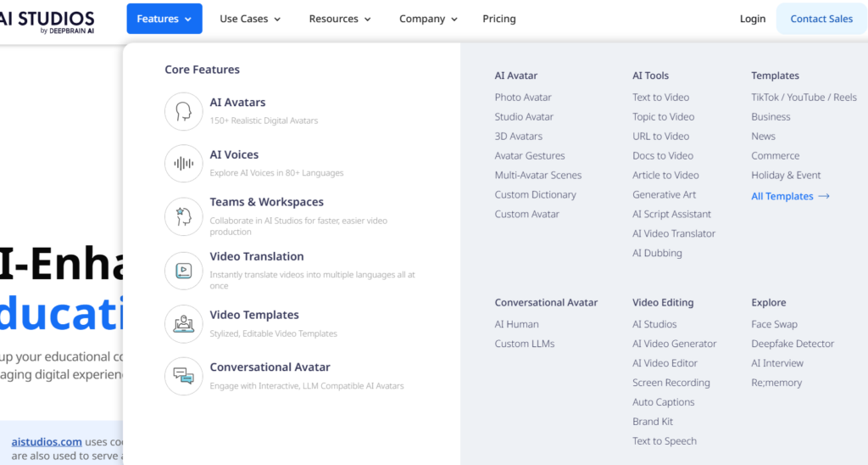Open AI Human page

pos(516,324)
